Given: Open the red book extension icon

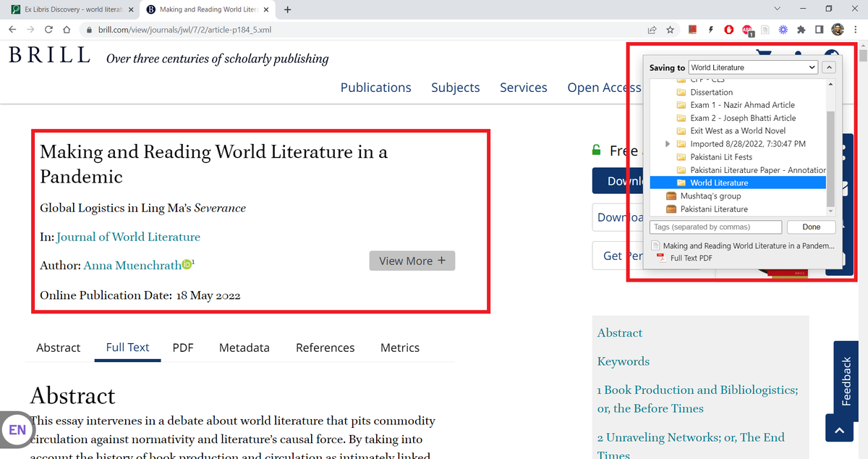Looking at the screenshot, I should tap(692, 30).
